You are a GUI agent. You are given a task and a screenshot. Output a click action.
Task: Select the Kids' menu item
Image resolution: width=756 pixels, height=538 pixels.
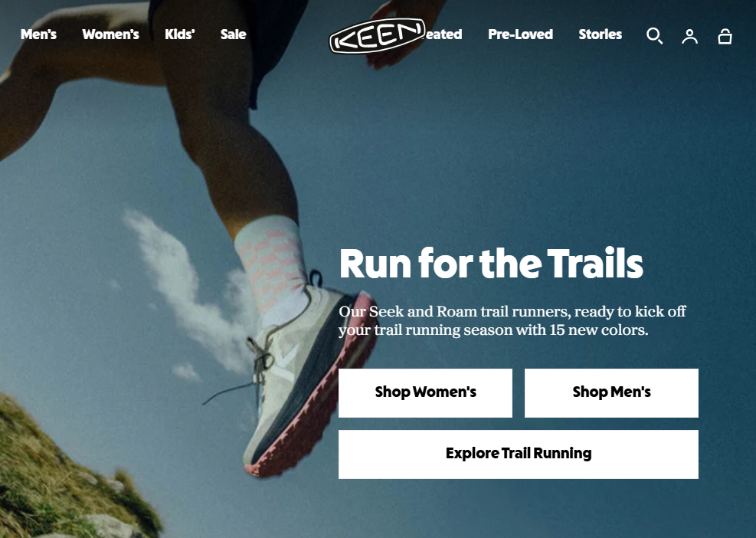tap(180, 34)
